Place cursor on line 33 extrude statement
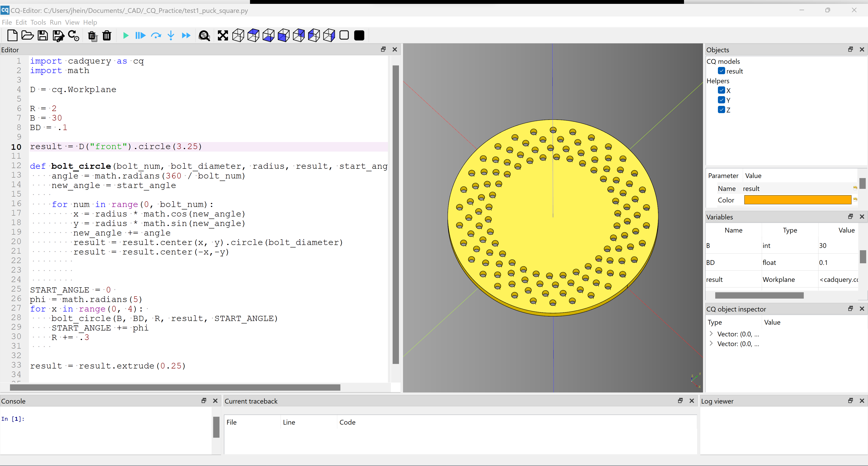This screenshot has width=868, height=466. click(108, 366)
